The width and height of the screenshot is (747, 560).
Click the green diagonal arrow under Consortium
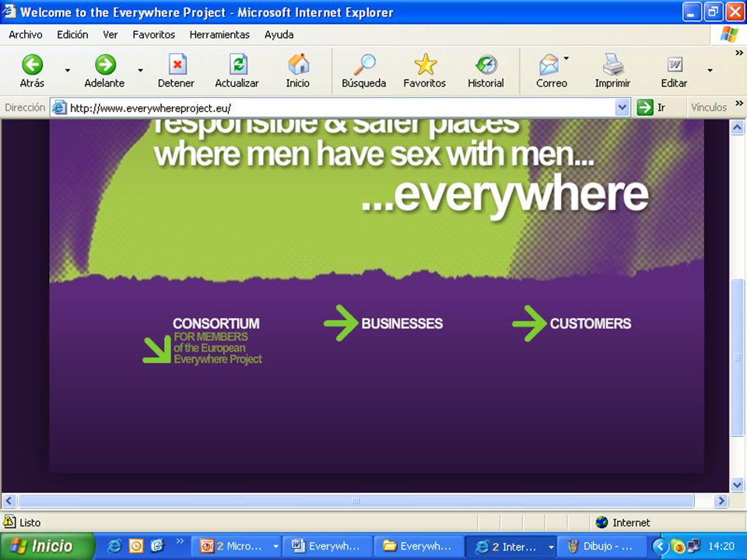point(157,349)
